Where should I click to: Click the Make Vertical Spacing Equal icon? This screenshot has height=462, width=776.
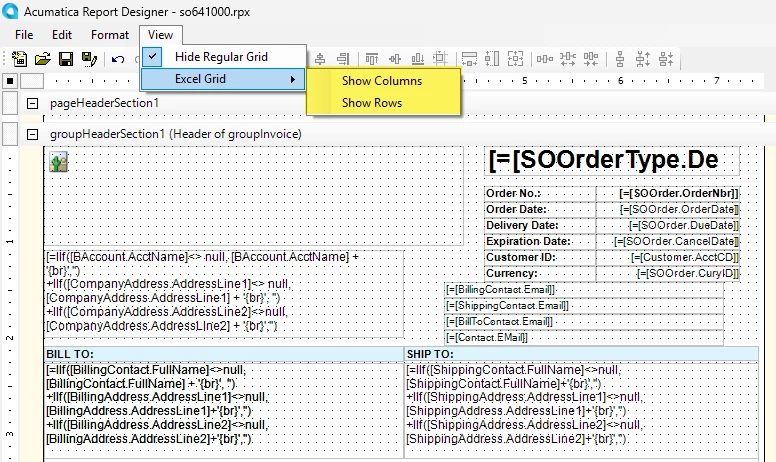(x=620, y=59)
